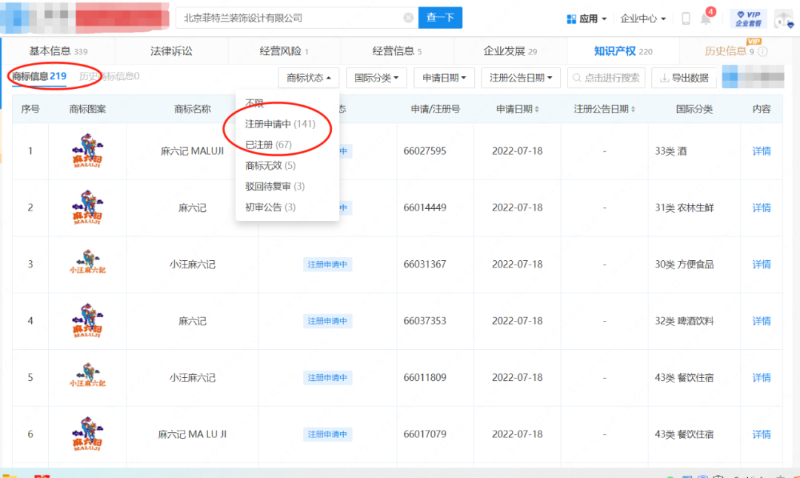800x478 pixels.
Task: Click the info icon beside 历史信息
Action: (763, 52)
